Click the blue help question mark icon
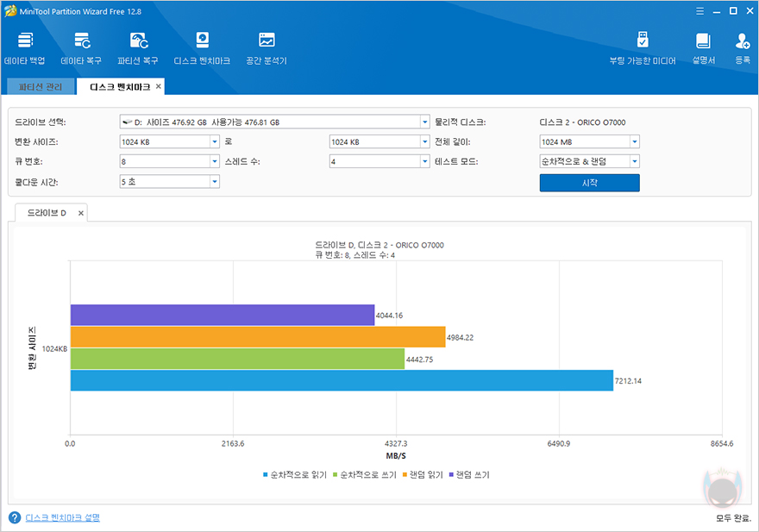 click(15, 517)
